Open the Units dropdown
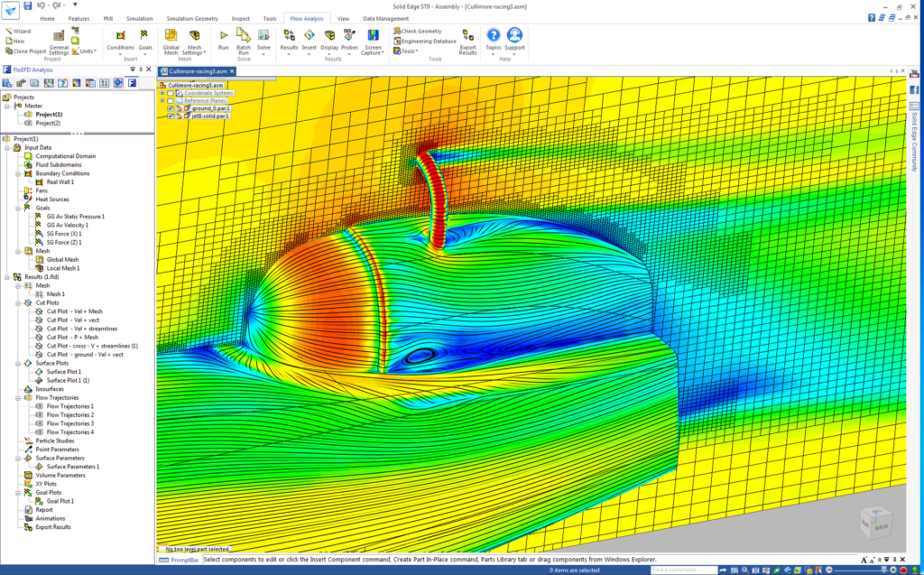This screenshot has height=575, width=924. pos(87,51)
